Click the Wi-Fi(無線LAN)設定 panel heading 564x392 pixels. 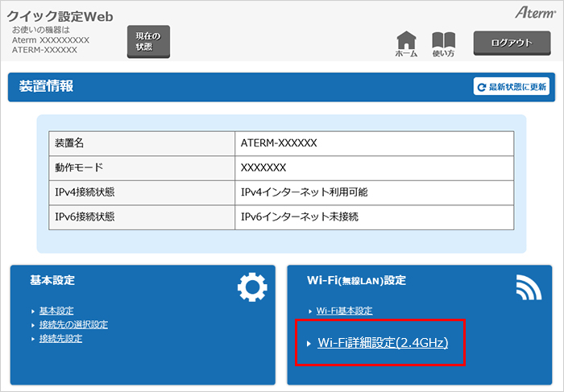(x=357, y=280)
